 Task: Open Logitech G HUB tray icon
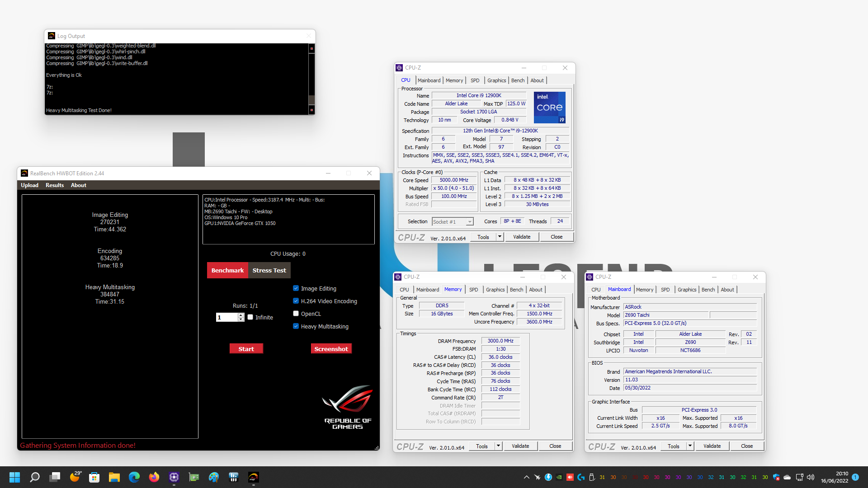581,477
